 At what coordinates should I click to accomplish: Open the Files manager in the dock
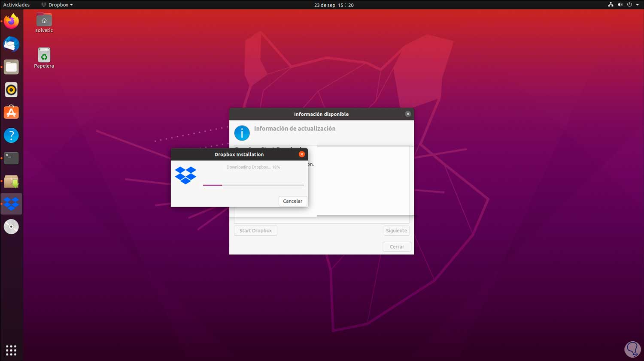pos(12,67)
